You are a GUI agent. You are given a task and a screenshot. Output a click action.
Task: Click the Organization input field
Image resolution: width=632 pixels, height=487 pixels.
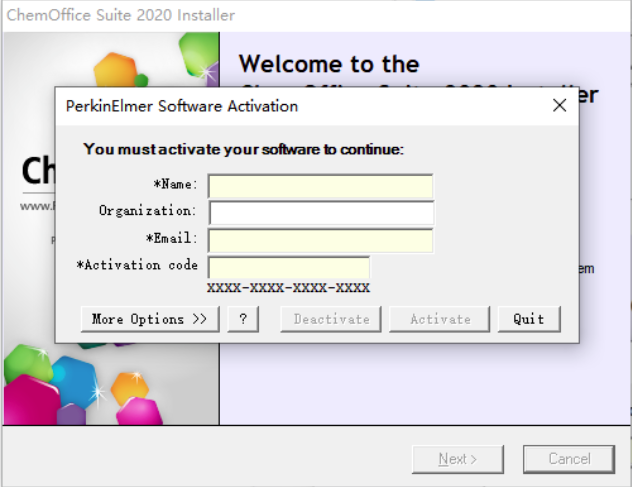pos(321,213)
